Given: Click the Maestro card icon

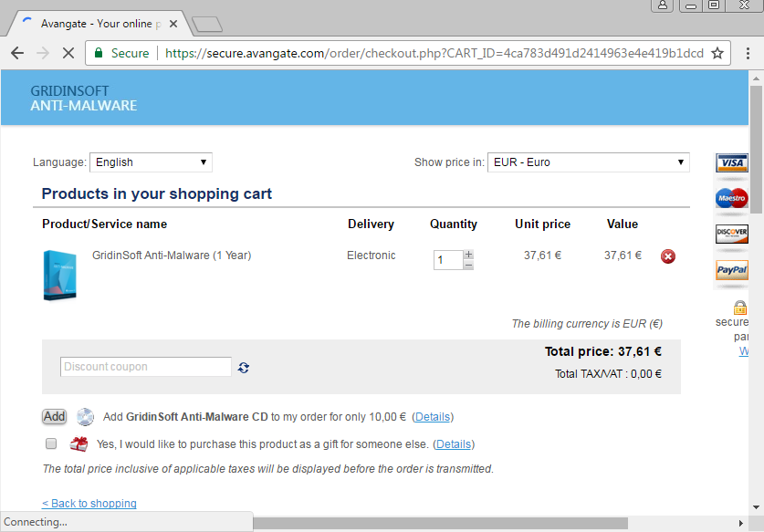Looking at the screenshot, I should tap(731, 198).
